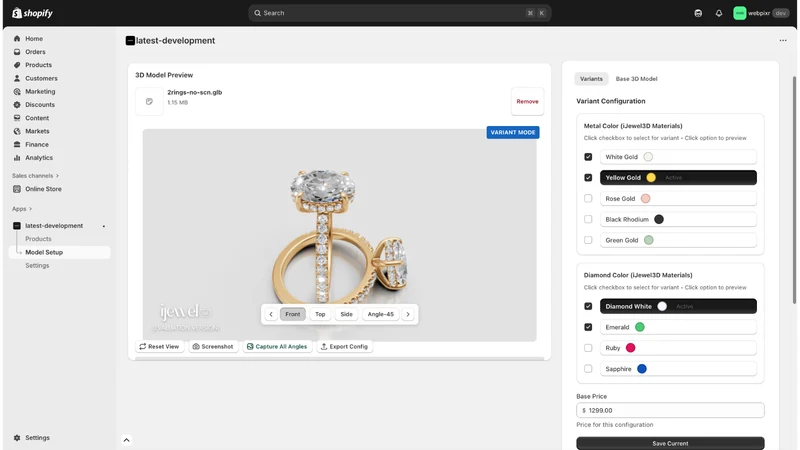
Task: Click the Export Config button
Action: [344, 346]
